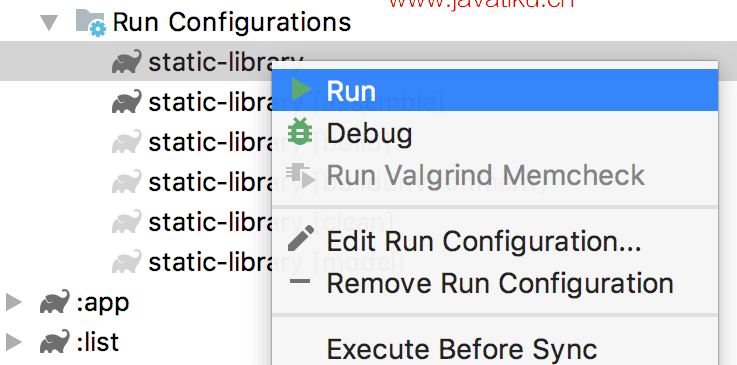Click the Gradle elephant icon beside :app

[55, 302]
